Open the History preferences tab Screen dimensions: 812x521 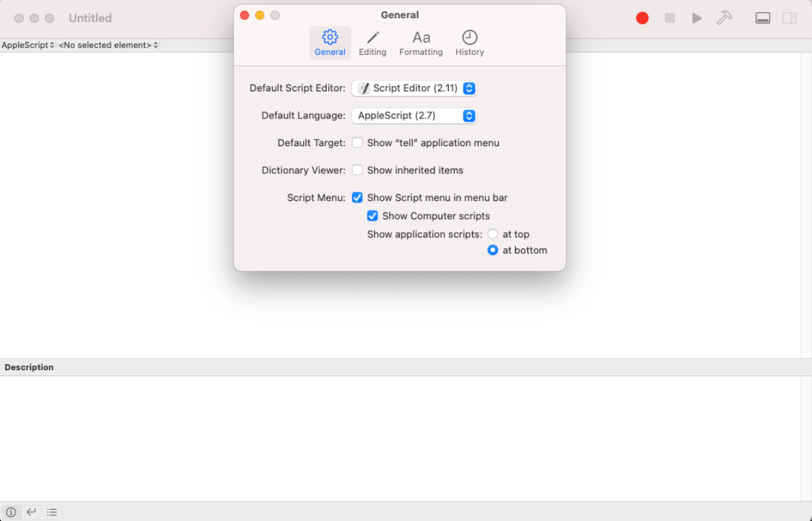470,43
